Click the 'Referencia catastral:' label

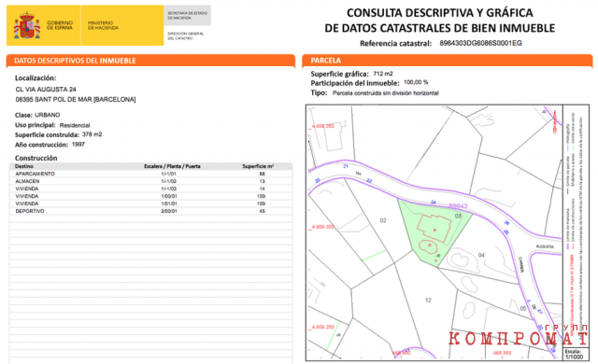[x=395, y=44]
